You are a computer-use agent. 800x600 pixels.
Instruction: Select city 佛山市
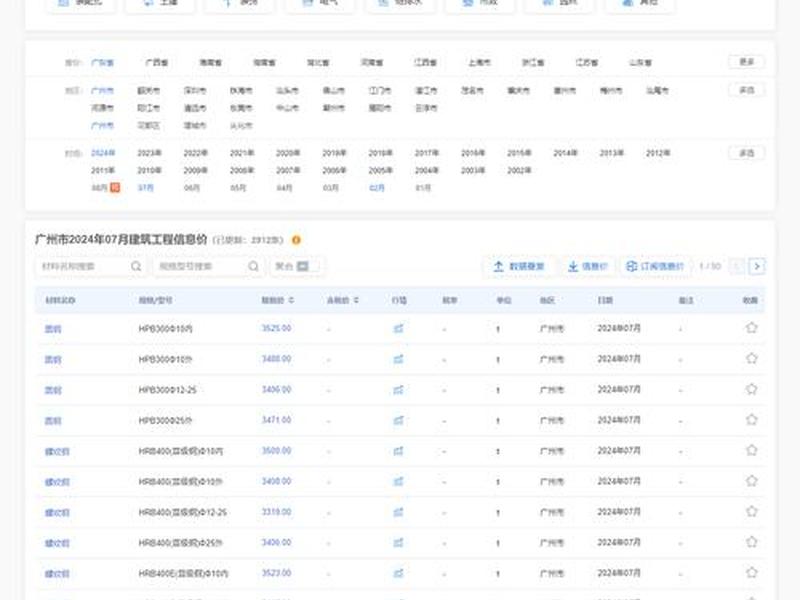[x=334, y=90]
